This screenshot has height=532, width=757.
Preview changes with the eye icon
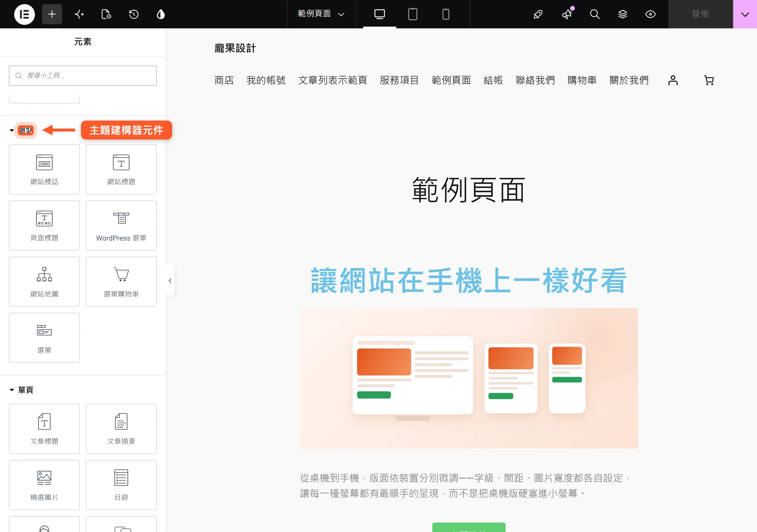[x=650, y=14]
